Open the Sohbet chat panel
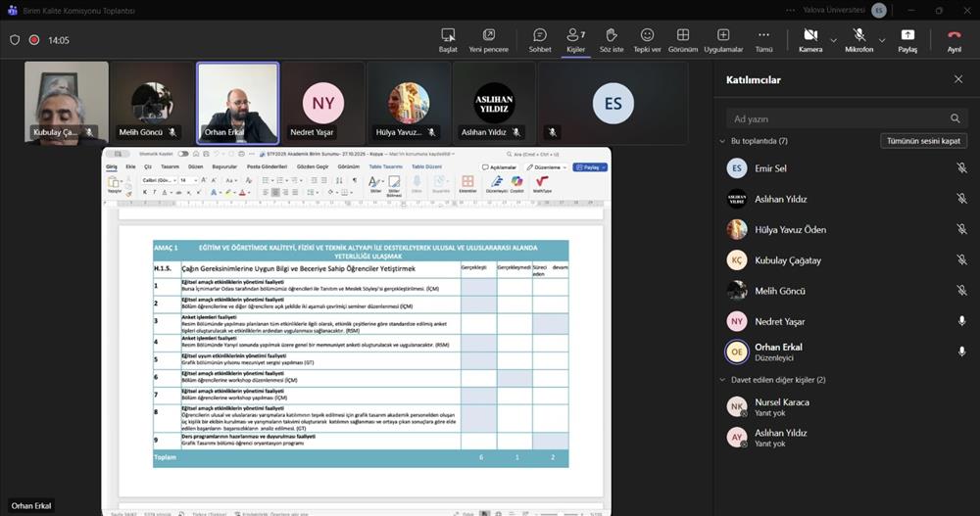The height and width of the screenshot is (516, 980). [540, 35]
